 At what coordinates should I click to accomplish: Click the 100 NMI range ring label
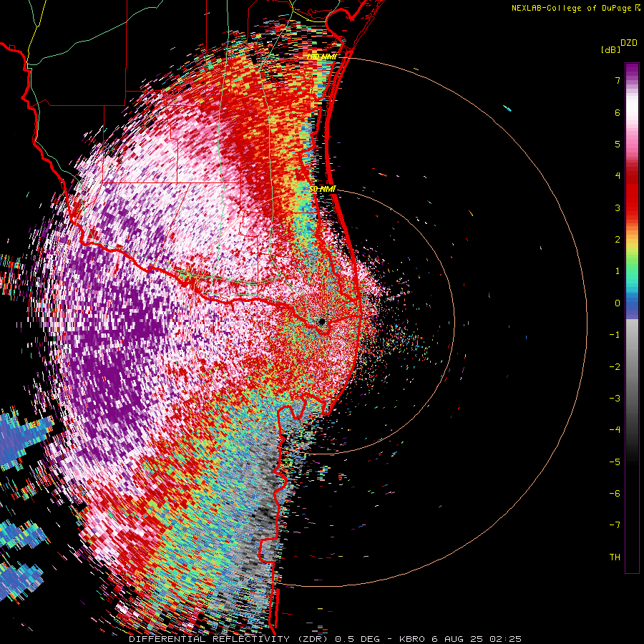pyautogui.click(x=322, y=57)
